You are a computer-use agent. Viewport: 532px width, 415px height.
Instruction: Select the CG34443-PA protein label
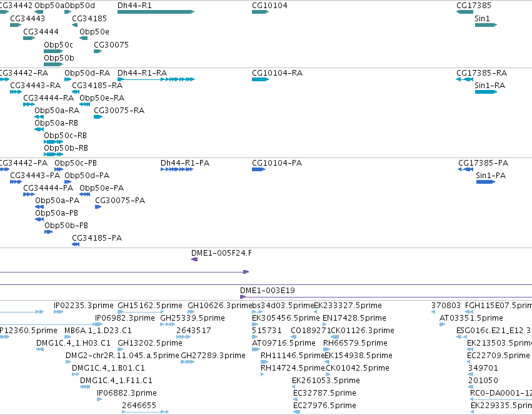click(x=35, y=176)
